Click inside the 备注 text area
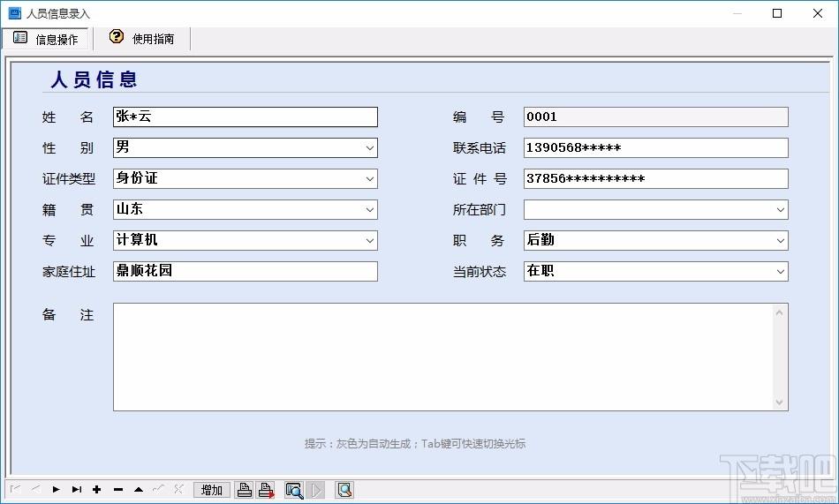The width and height of the screenshot is (839, 504). [443, 357]
